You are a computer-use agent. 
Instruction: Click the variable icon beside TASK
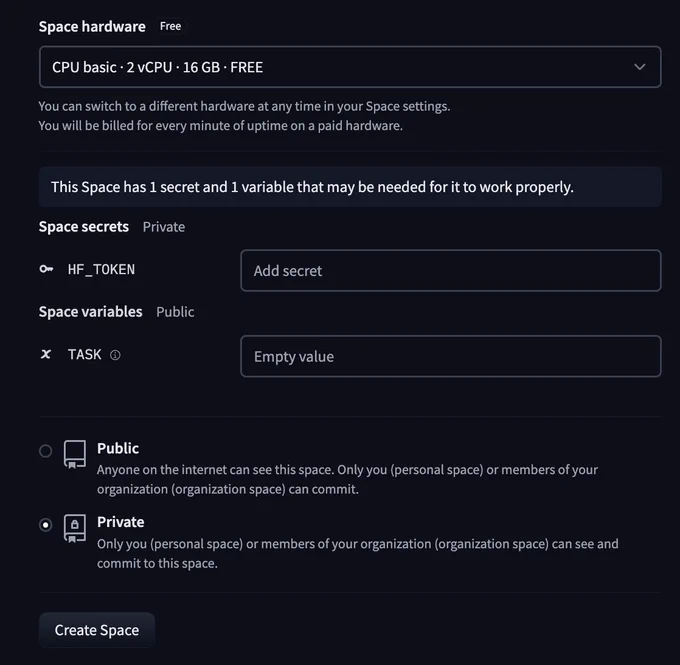46,354
